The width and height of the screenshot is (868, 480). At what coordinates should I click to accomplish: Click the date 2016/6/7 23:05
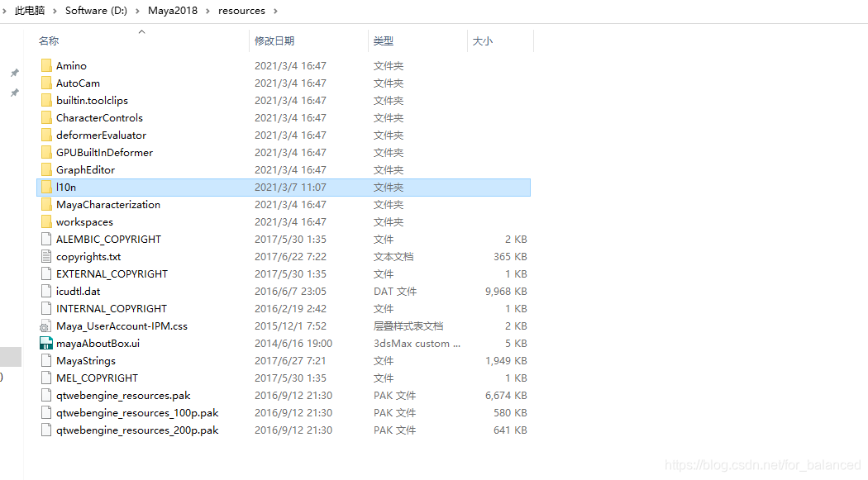[x=291, y=292]
